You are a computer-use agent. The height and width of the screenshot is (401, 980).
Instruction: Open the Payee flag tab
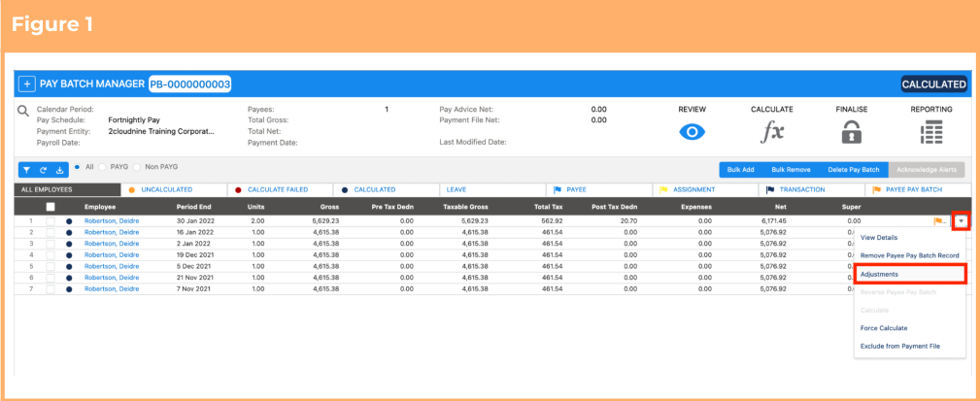[598, 189]
